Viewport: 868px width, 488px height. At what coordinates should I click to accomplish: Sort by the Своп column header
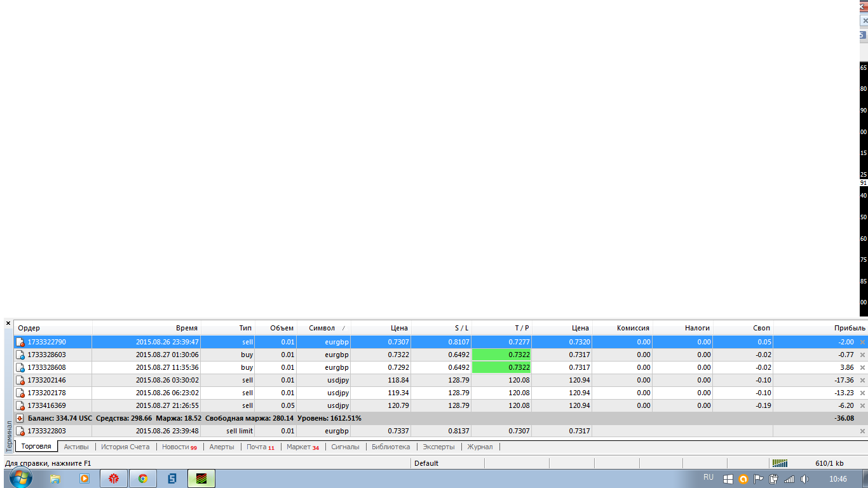(x=743, y=328)
